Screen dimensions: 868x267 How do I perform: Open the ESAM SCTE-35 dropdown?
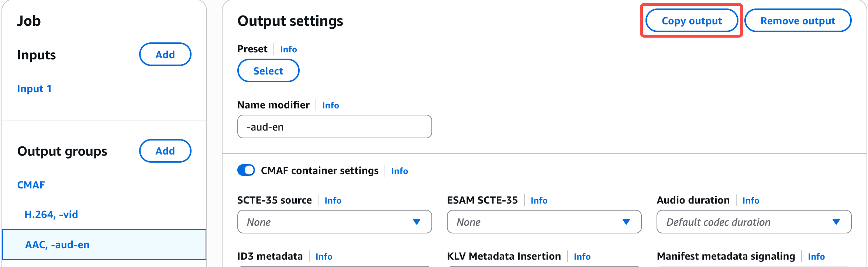[x=544, y=222]
